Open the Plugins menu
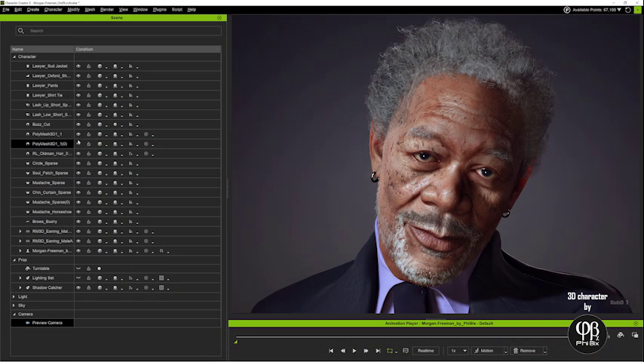 159,10
